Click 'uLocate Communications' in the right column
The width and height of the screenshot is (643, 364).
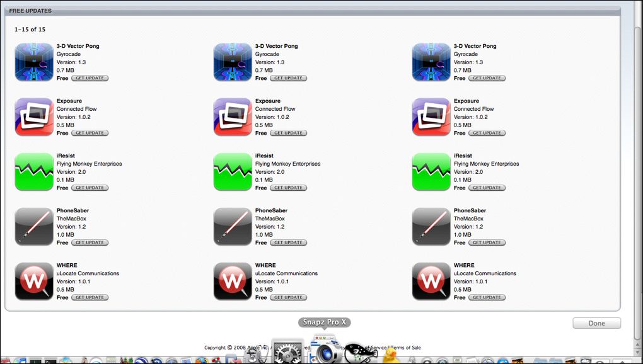point(485,273)
